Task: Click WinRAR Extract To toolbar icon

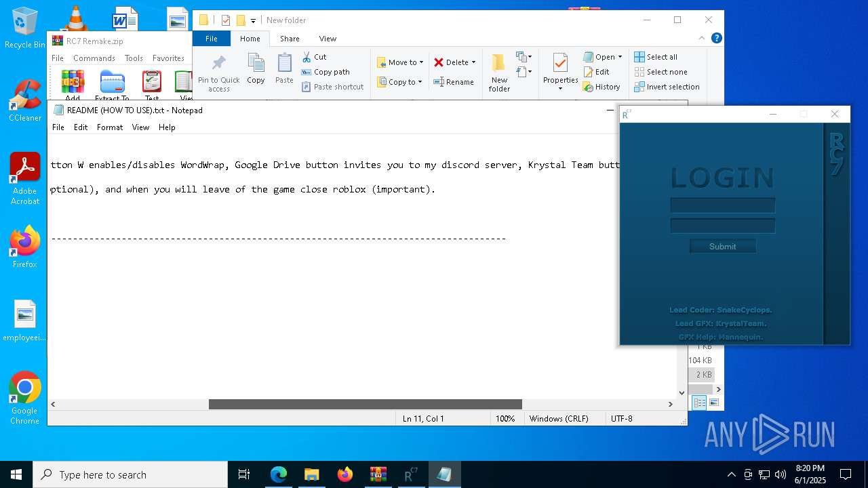Action: 112,85
